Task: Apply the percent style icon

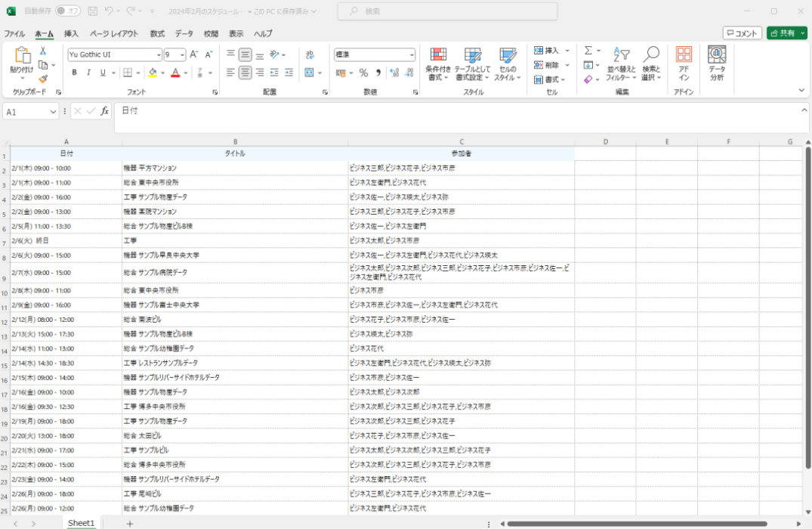Action: (x=363, y=73)
